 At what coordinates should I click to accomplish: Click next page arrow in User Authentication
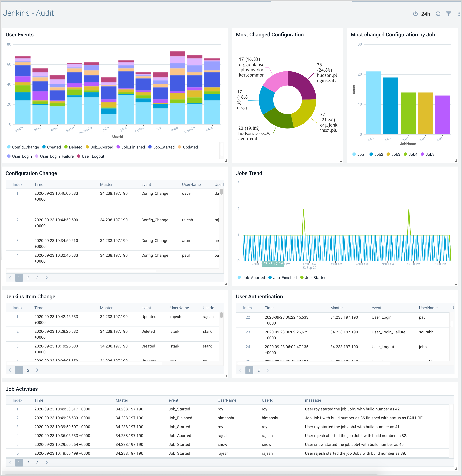coord(268,370)
